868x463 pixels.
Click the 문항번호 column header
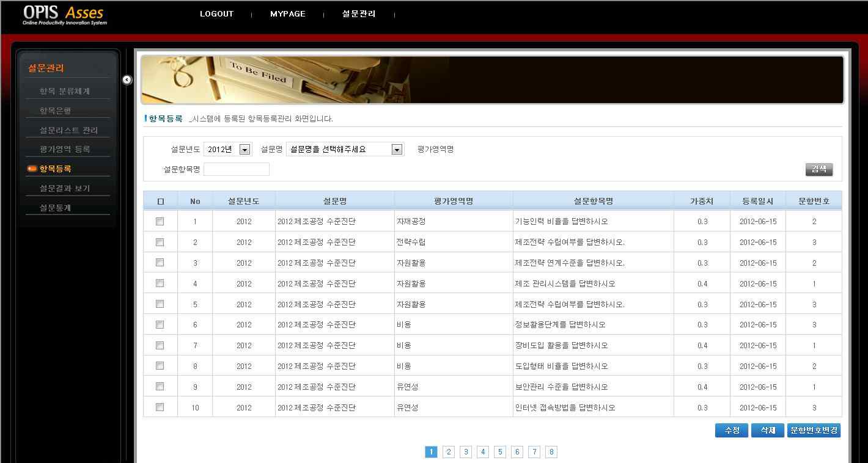coord(814,201)
